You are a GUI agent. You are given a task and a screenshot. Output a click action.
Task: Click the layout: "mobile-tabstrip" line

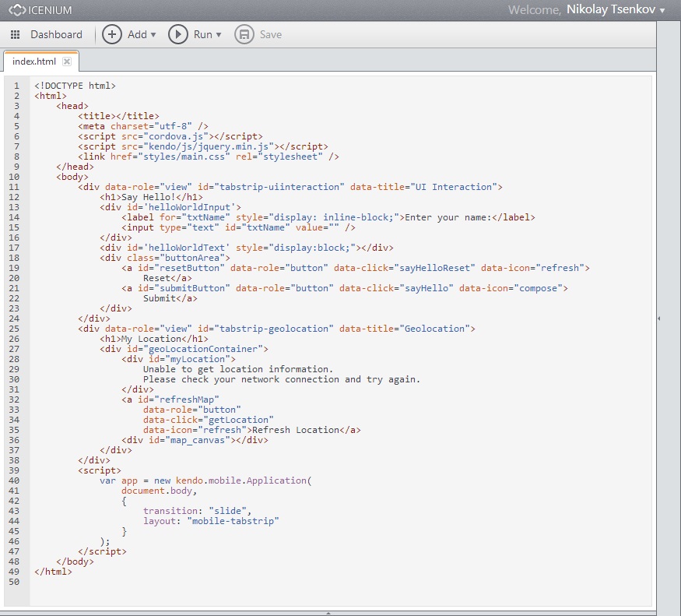tap(211, 521)
